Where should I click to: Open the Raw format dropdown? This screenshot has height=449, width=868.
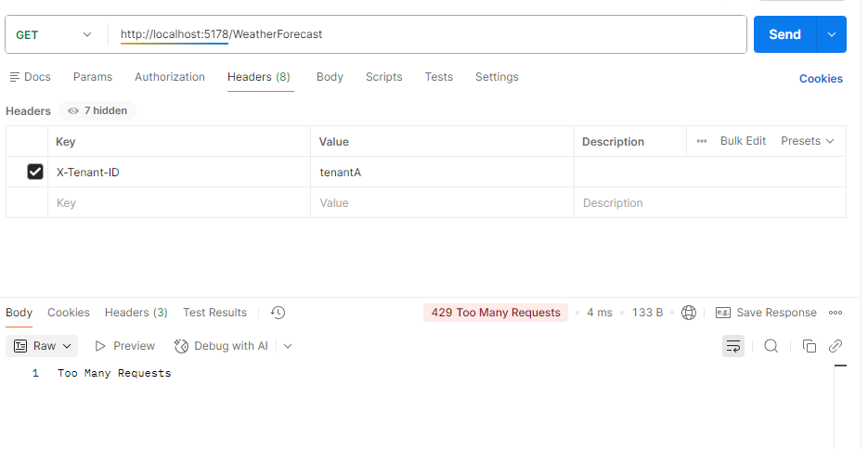(x=43, y=346)
